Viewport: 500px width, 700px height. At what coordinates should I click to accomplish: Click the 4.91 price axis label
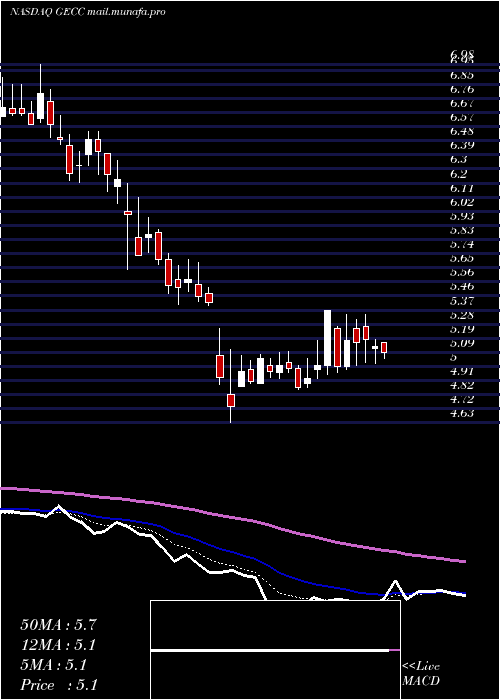pos(462,371)
